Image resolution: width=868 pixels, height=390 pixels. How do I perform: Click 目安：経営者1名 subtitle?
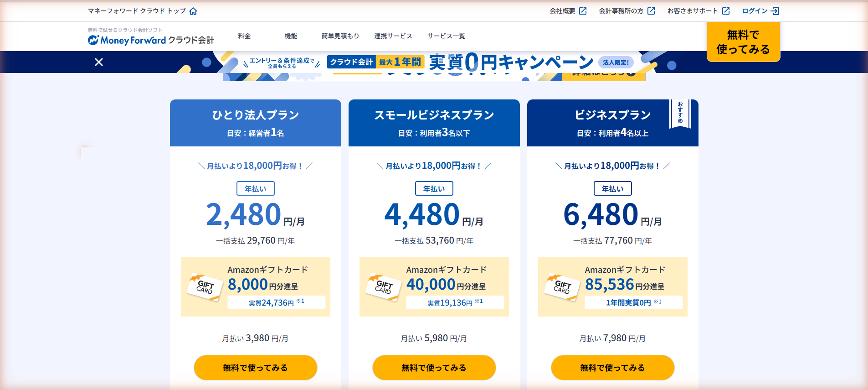pyautogui.click(x=255, y=133)
